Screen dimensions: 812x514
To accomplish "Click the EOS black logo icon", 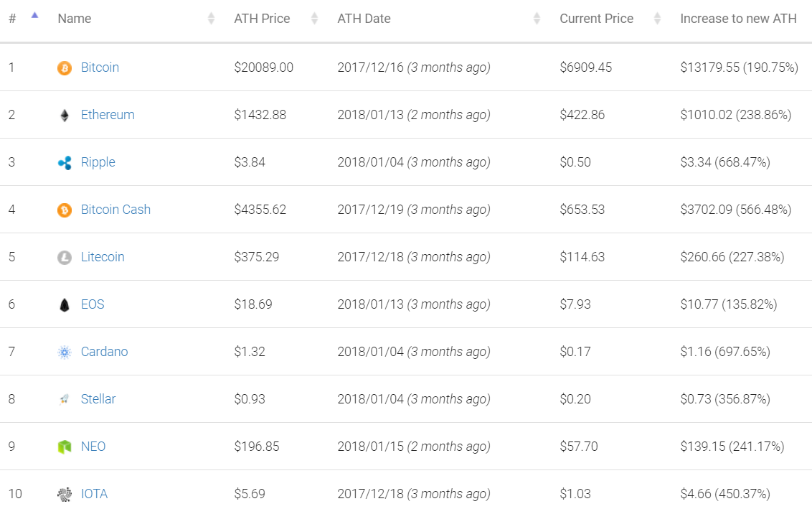I will point(65,305).
